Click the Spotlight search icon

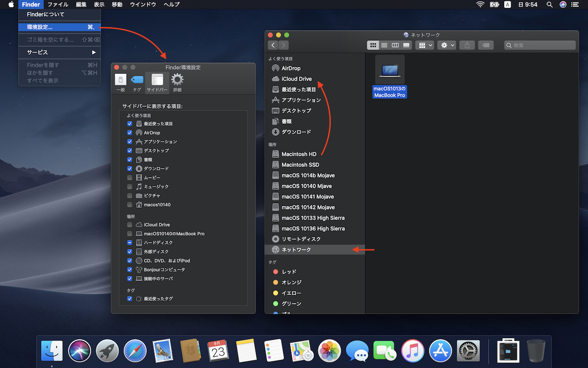click(x=550, y=4)
